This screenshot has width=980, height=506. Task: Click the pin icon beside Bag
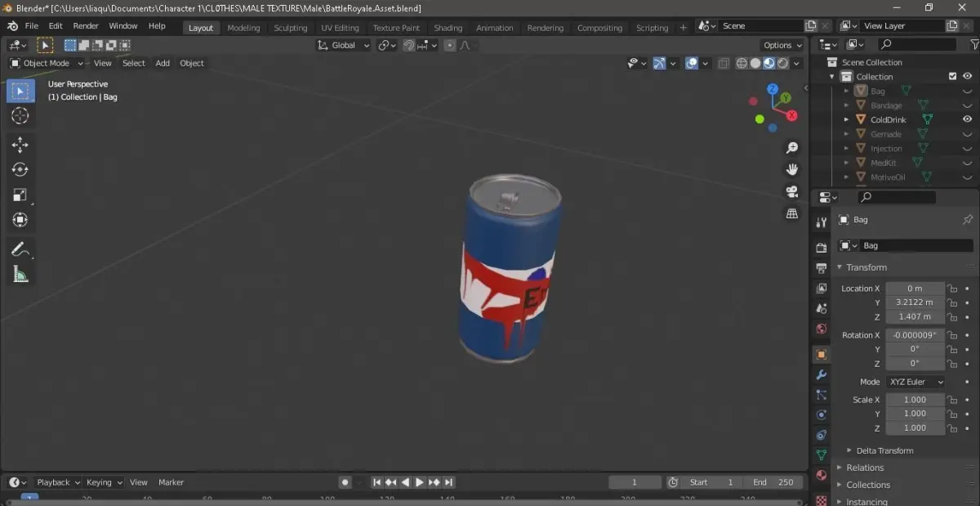click(968, 220)
